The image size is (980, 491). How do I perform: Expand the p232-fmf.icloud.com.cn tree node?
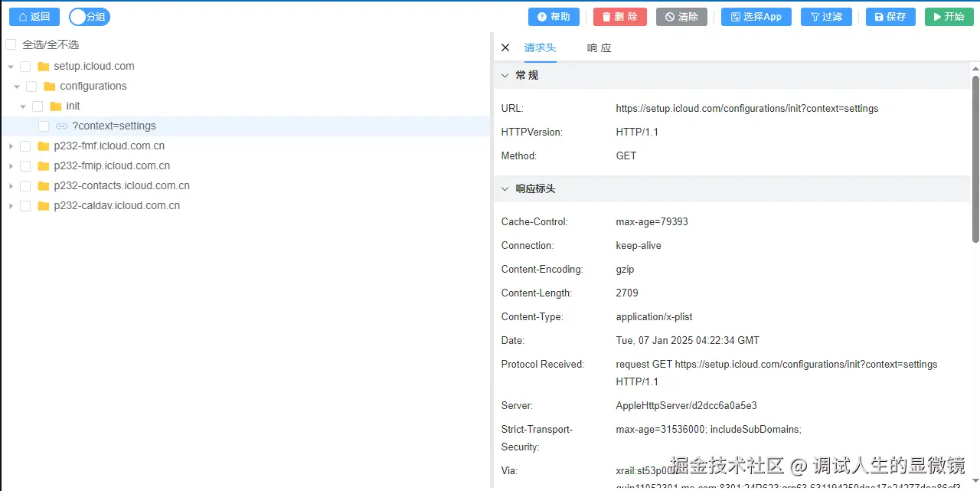coord(10,146)
